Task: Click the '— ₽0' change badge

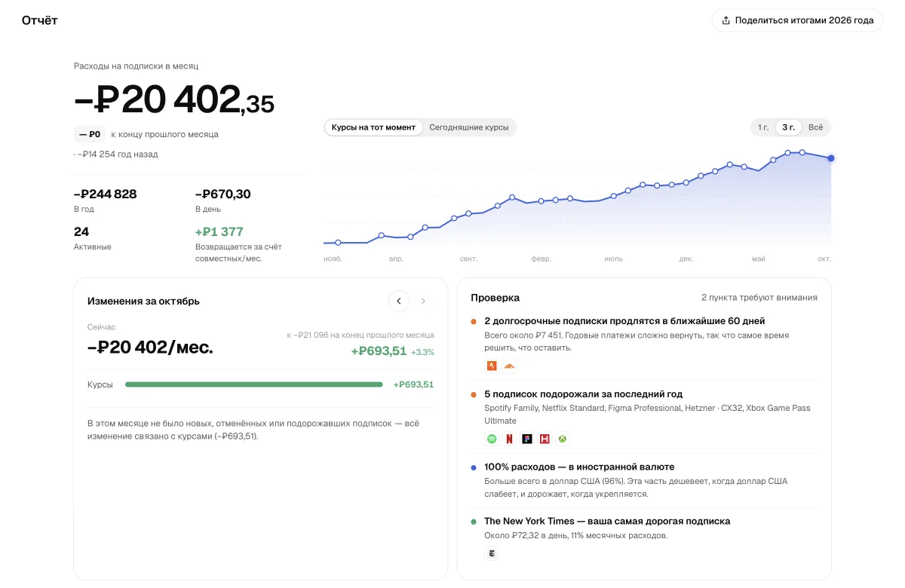Action: pos(89,135)
